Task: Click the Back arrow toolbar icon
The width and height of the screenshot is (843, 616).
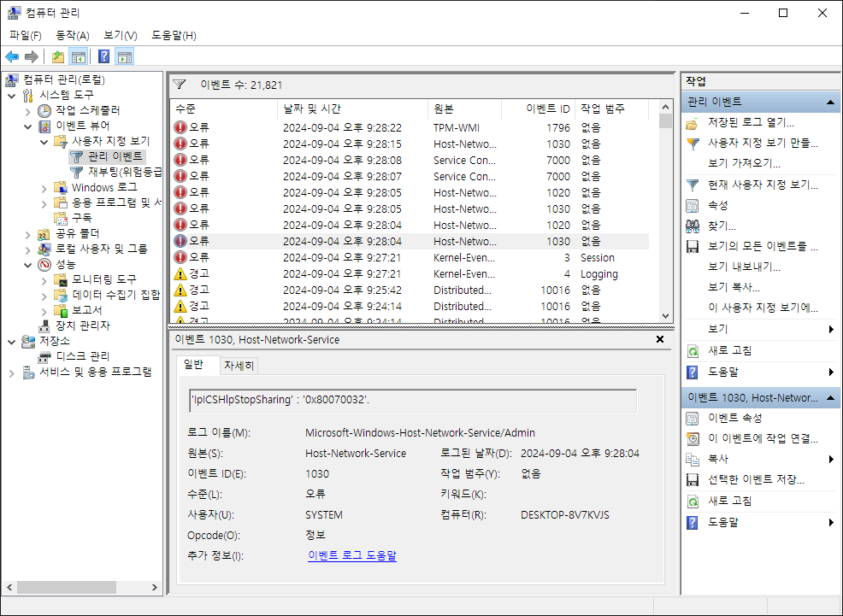Action: coord(12,56)
